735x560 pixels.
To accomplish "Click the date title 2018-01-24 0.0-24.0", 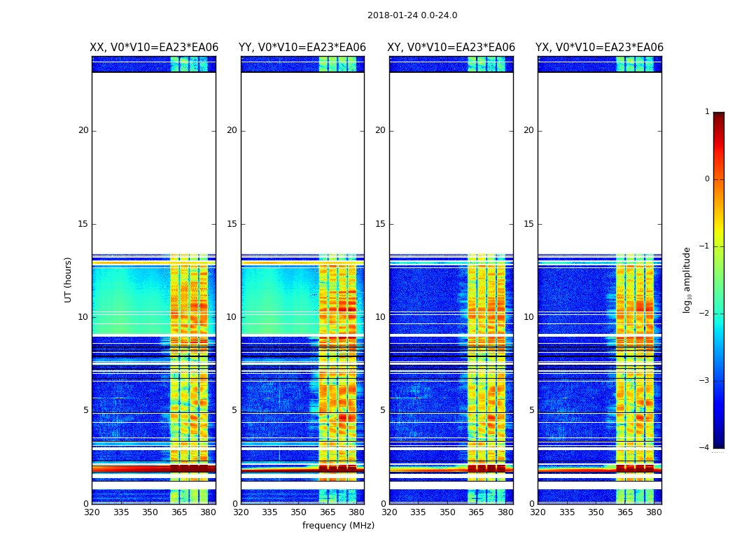I will (x=412, y=15).
